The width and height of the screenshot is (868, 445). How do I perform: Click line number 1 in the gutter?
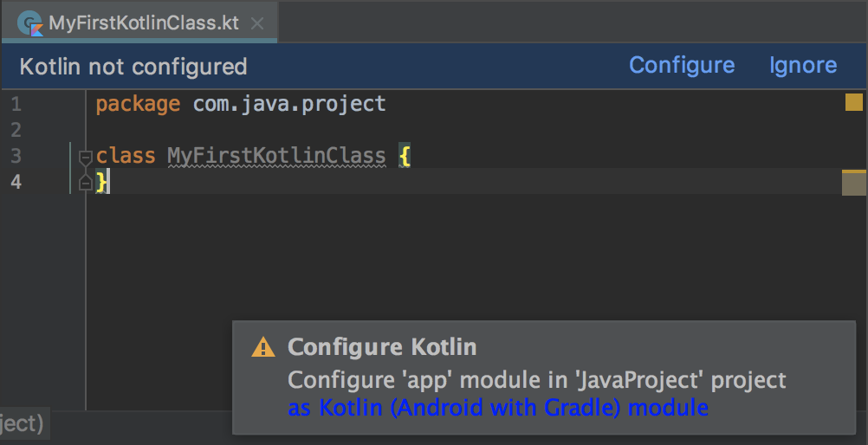coord(16,105)
